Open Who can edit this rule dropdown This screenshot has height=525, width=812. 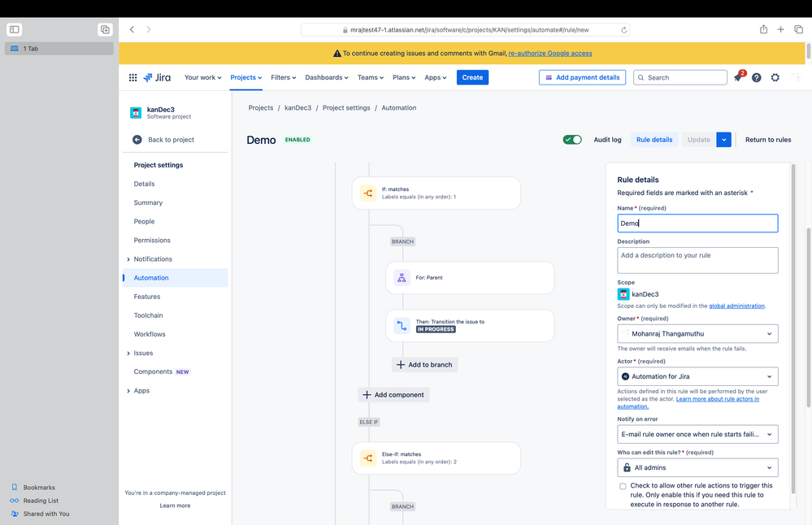(x=697, y=467)
